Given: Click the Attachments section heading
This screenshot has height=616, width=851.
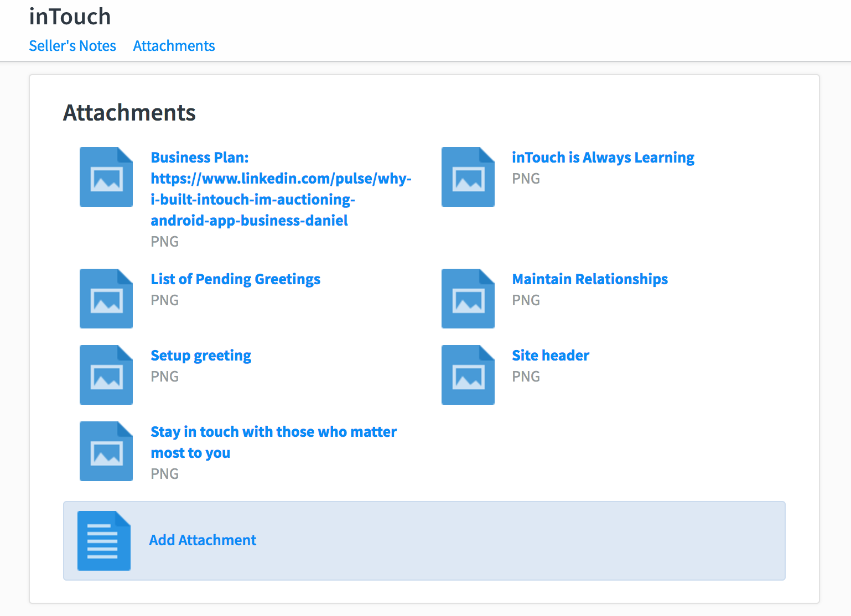Looking at the screenshot, I should pyautogui.click(x=129, y=113).
